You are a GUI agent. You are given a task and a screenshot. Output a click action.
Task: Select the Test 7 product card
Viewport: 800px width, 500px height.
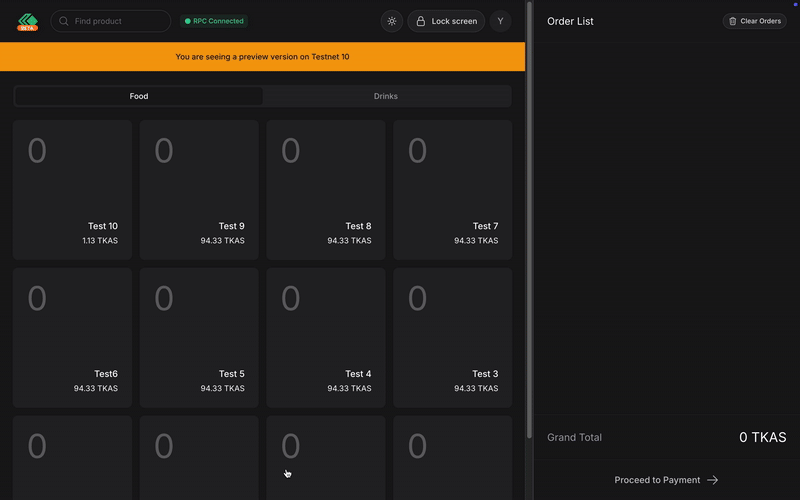click(x=452, y=189)
